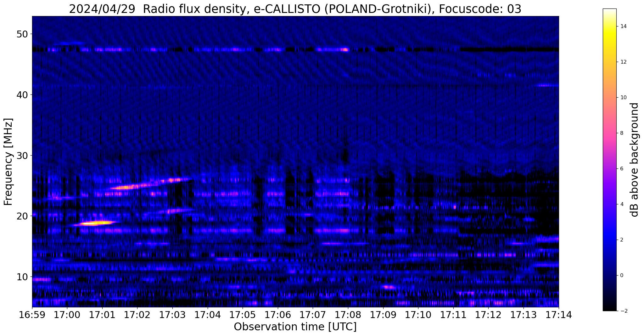Click the bright yellow burst near 19 MHz
The height and width of the screenshot is (336, 644).
(96, 223)
